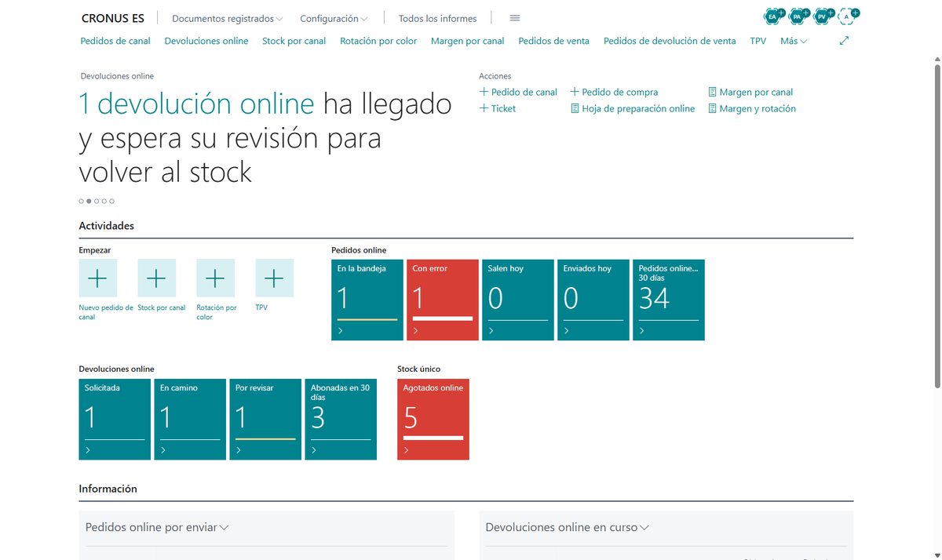This screenshot has height=560, width=942.
Task: Create new Pedido de canal action
Action: click(x=518, y=92)
